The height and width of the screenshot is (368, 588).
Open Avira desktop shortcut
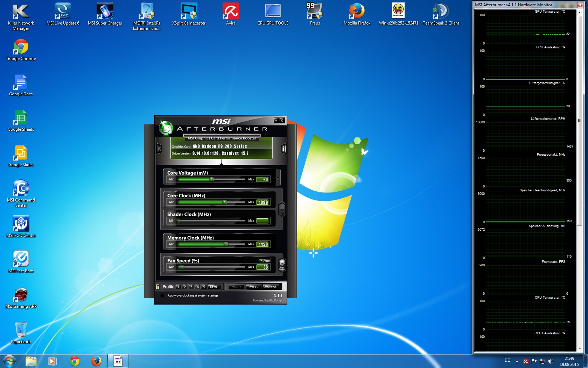click(231, 14)
